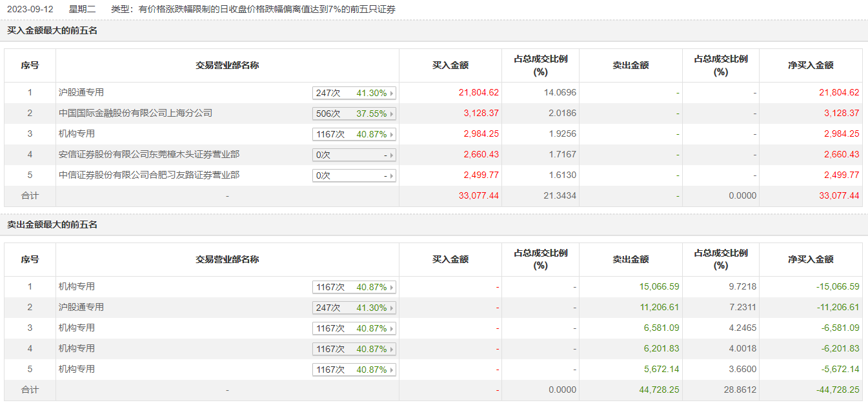This screenshot has width=868, height=405.
Task: Expand the 1167次 box in the 6,581.09 row
Action: (354, 328)
